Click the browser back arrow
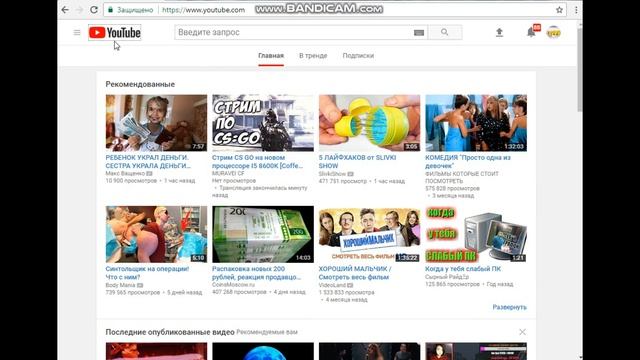The height and width of the screenshot is (360, 640). (x=65, y=10)
